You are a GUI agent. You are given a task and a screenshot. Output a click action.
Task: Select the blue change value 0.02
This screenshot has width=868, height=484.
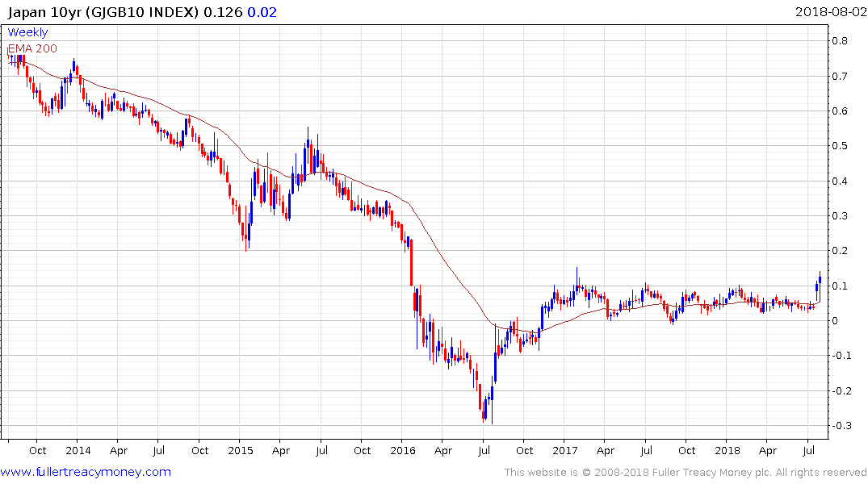pyautogui.click(x=262, y=12)
